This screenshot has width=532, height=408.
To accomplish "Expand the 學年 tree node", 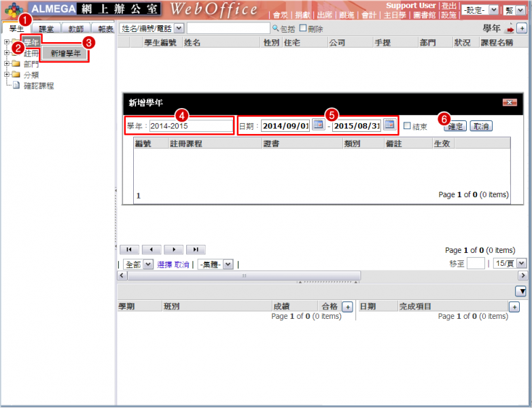I will 6,42.
